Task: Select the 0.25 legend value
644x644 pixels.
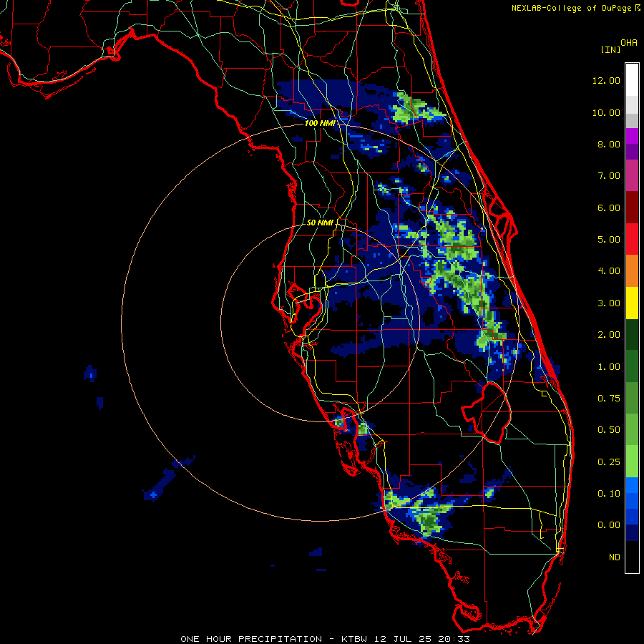Action: (609, 462)
